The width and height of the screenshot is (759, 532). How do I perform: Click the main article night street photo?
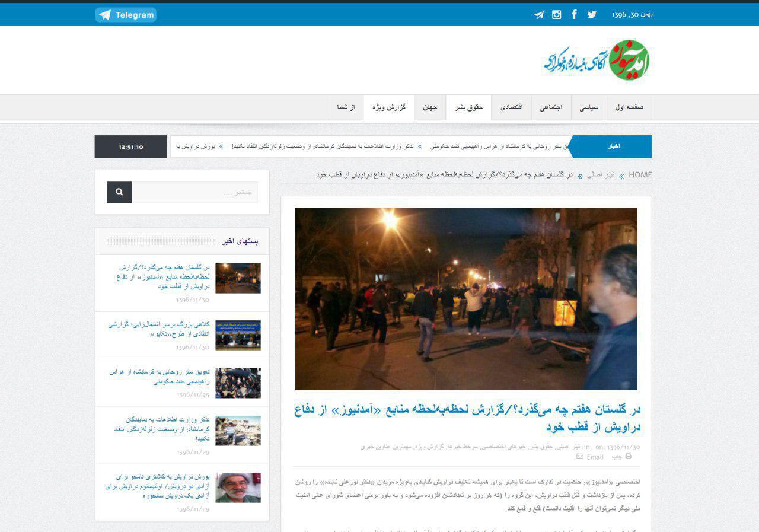coord(466,298)
